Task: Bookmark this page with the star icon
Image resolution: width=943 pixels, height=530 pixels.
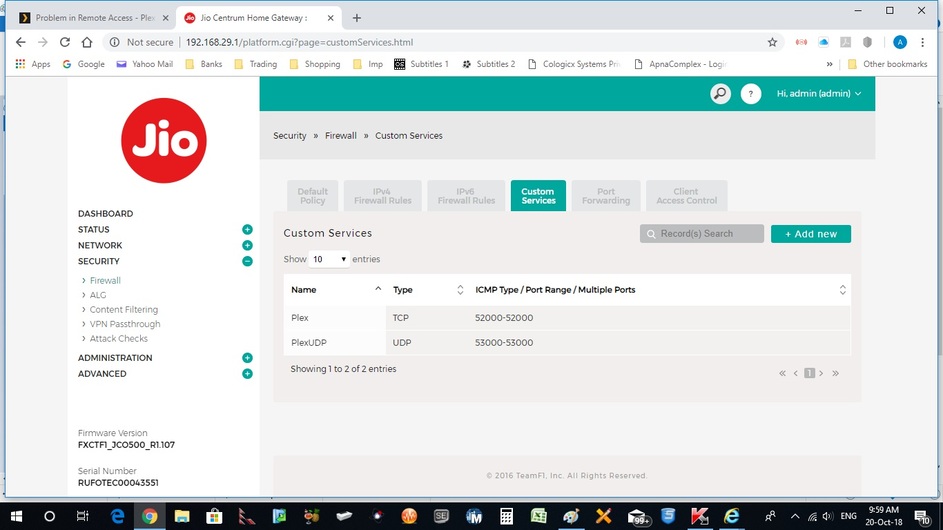Action: (x=772, y=42)
